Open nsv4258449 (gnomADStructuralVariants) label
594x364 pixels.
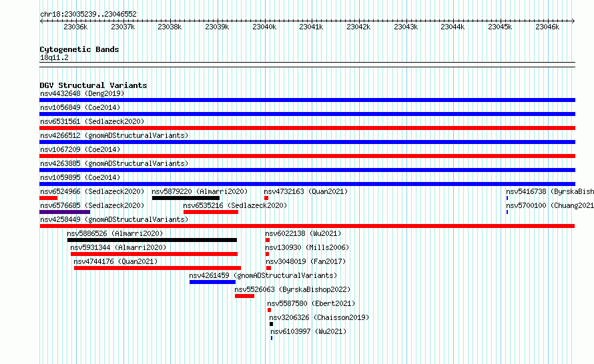pyautogui.click(x=114, y=219)
